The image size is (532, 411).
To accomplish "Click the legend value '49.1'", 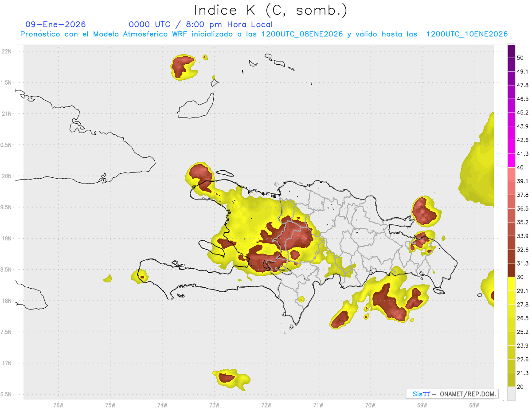I will click(523, 71).
